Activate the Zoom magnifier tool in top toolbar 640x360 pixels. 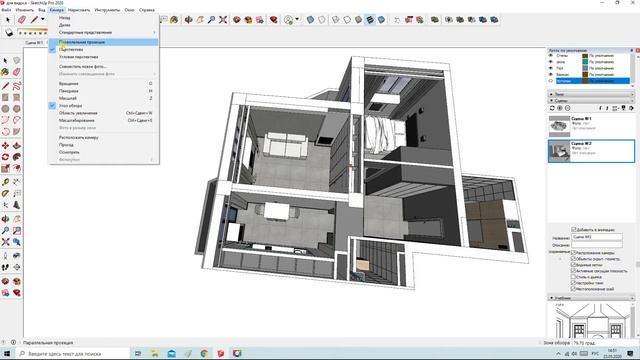211,20
